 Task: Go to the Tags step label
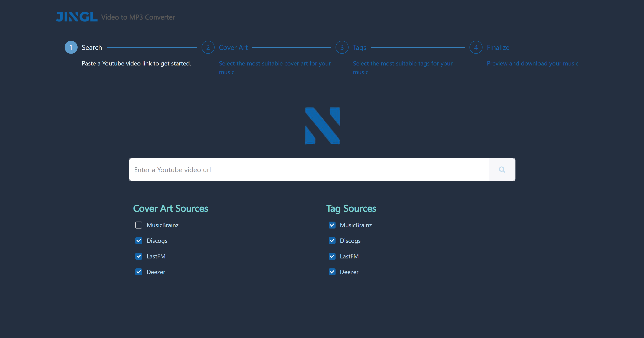(359, 47)
